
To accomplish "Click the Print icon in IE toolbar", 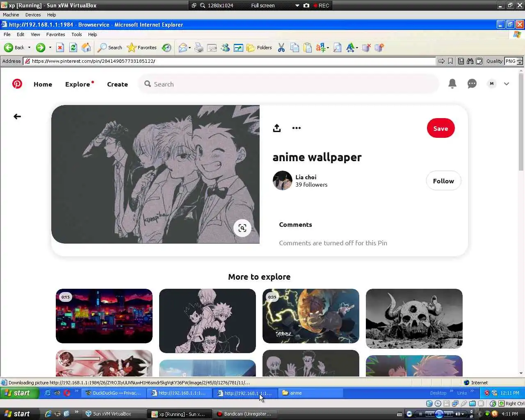I will click(199, 48).
